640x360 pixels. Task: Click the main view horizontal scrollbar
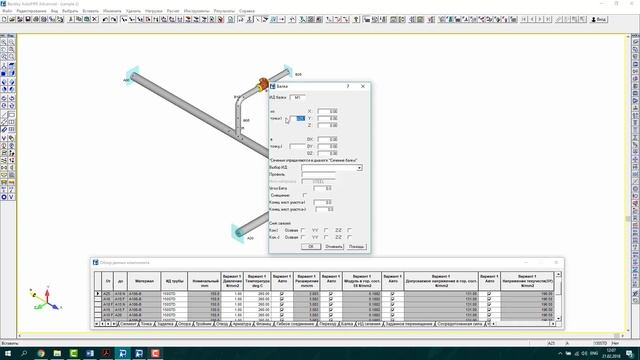[x=320, y=336]
